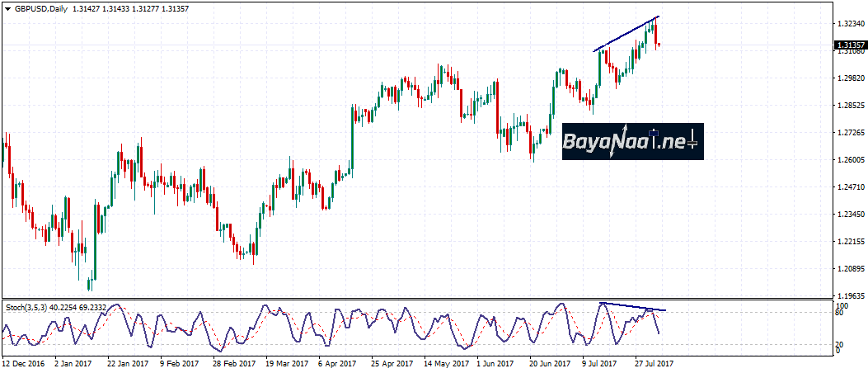This screenshot has height=373, width=868.
Task: Click the 12 Dec 2016 date label
Action: (x=26, y=362)
